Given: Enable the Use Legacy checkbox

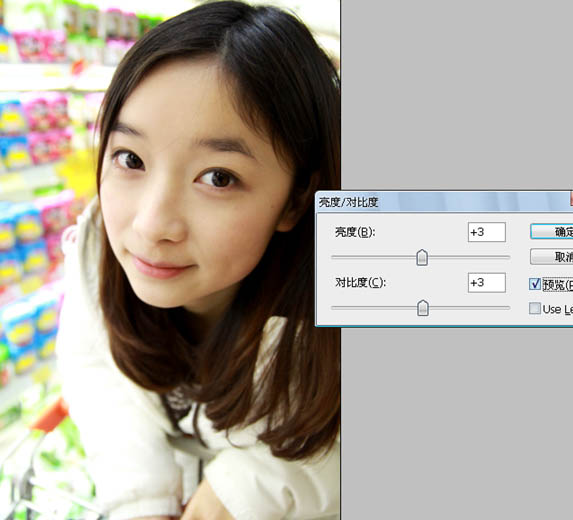Looking at the screenshot, I should coord(535,308).
